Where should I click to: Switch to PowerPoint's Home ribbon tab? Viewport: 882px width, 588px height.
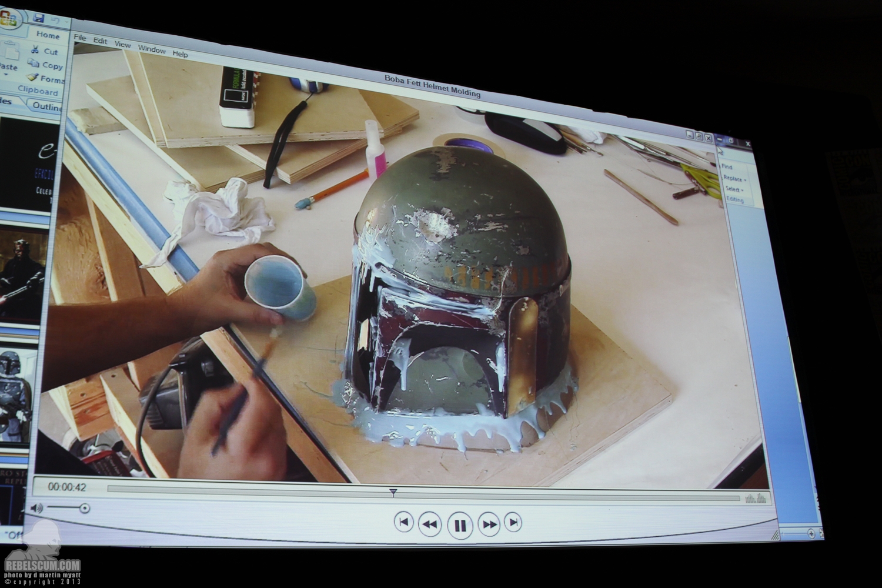tap(48, 35)
